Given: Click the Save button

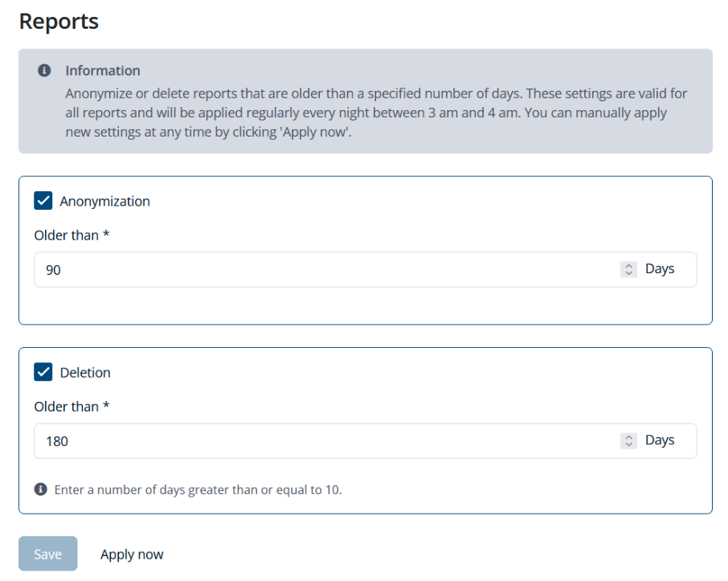Looking at the screenshot, I should pos(48,554).
